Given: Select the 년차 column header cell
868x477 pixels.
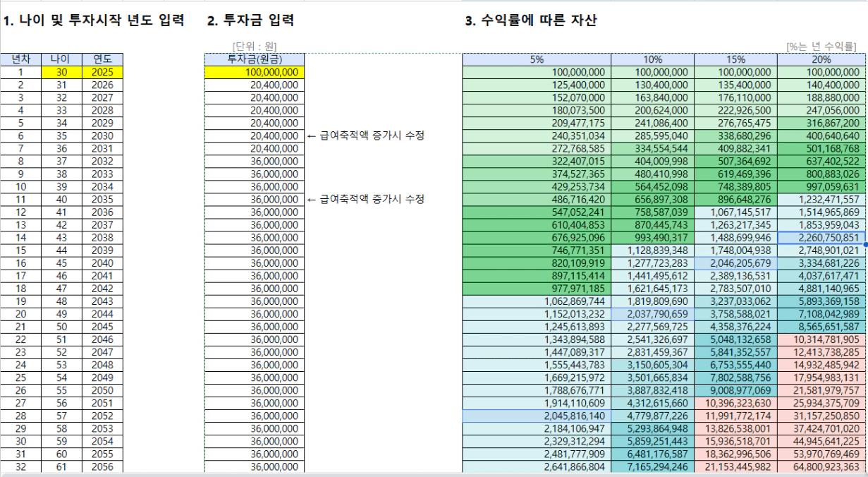Looking at the screenshot, I should 20,59.
